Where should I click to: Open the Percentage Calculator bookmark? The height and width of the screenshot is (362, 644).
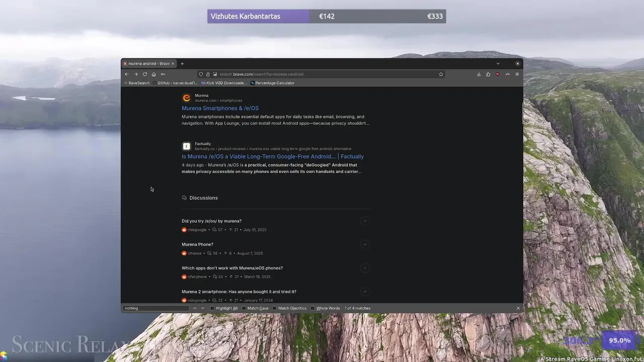(x=272, y=83)
